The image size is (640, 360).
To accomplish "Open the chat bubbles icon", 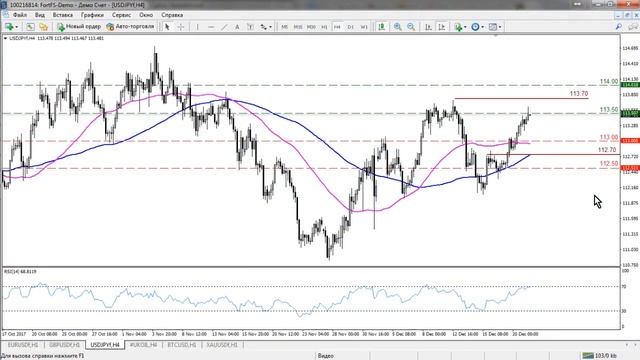I will [632, 27].
